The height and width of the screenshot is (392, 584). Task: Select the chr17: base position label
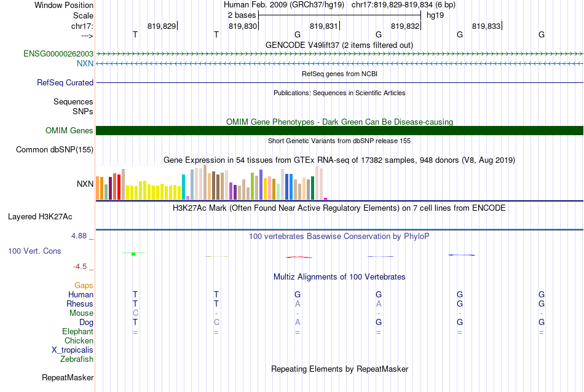[x=82, y=26]
